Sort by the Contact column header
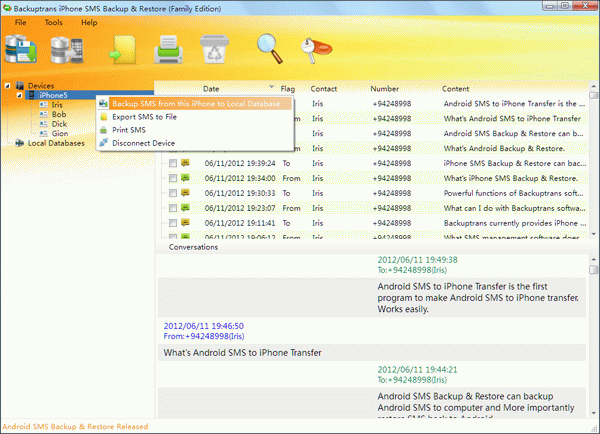600x434 pixels. (324, 89)
